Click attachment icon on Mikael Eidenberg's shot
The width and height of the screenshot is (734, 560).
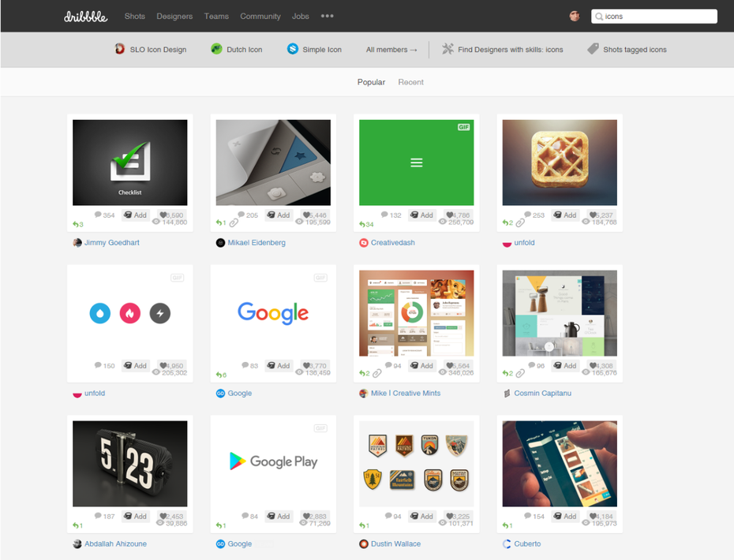coord(233,223)
